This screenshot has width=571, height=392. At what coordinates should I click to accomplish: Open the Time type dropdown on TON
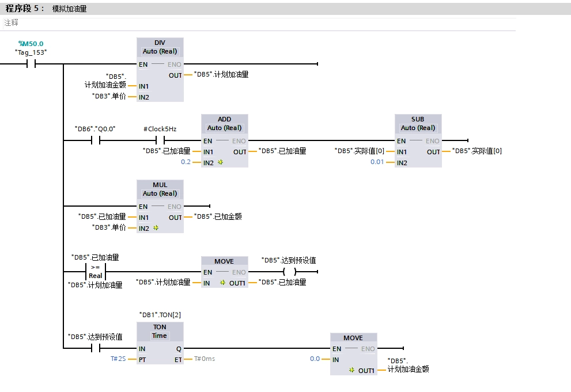pyautogui.click(x=160, y=336)
